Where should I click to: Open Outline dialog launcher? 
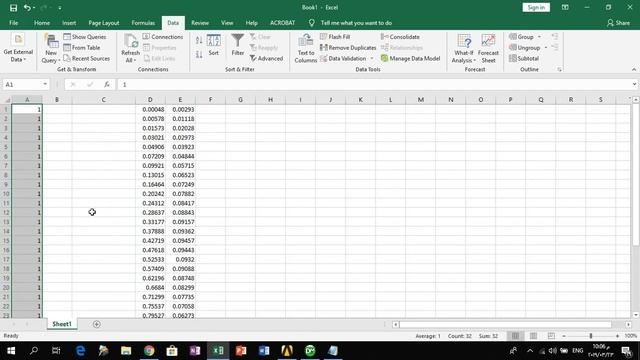(559, 70)
